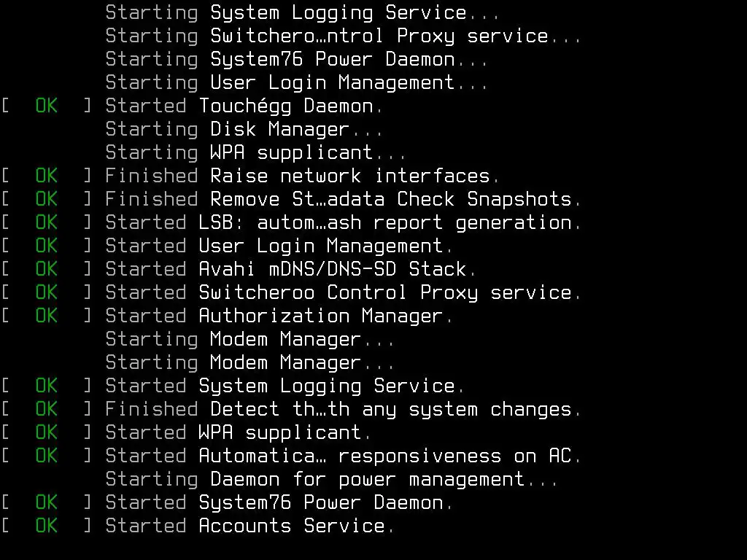
Task: Click the OK status beside Touchégg Daemon
Action: click(x=46, y=106)
